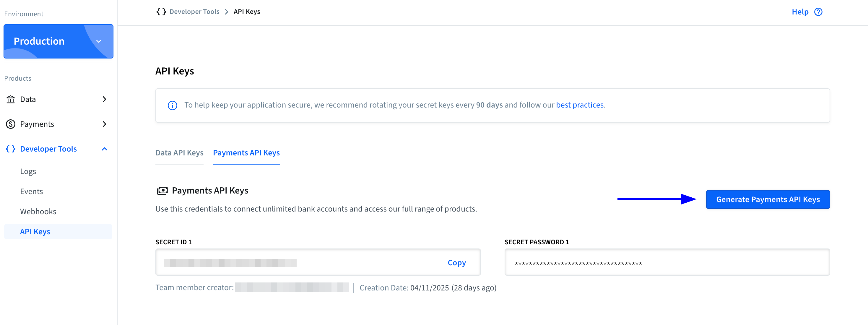Click the info icon in the rotation notice
The image size is (868, 325).
coord(172,105)
